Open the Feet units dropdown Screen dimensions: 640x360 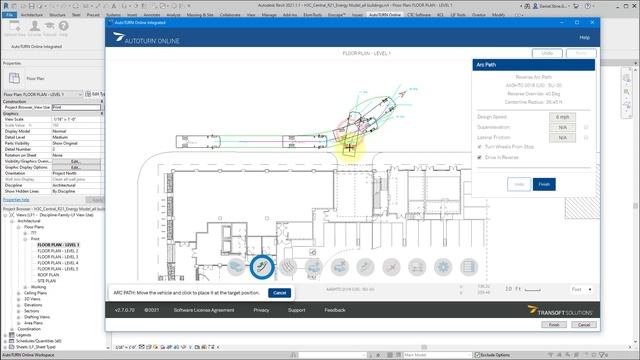click(582, 289)
